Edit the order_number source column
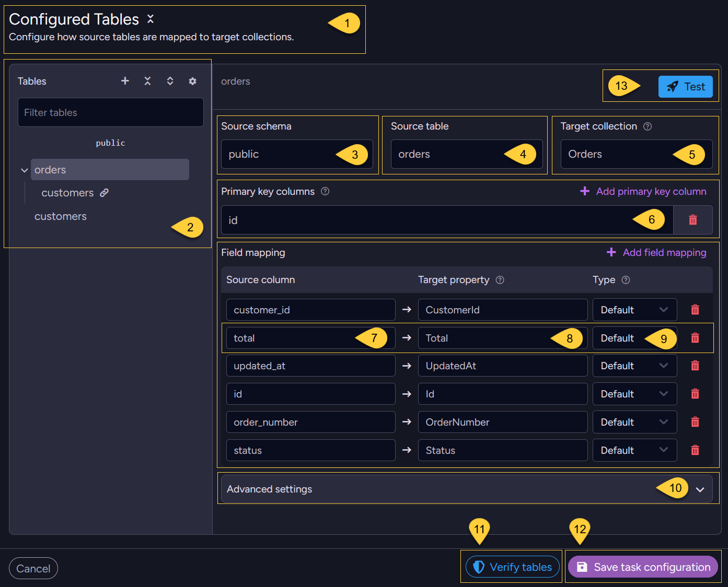Viewport: 728px width, 587px height. click(311, 422)
